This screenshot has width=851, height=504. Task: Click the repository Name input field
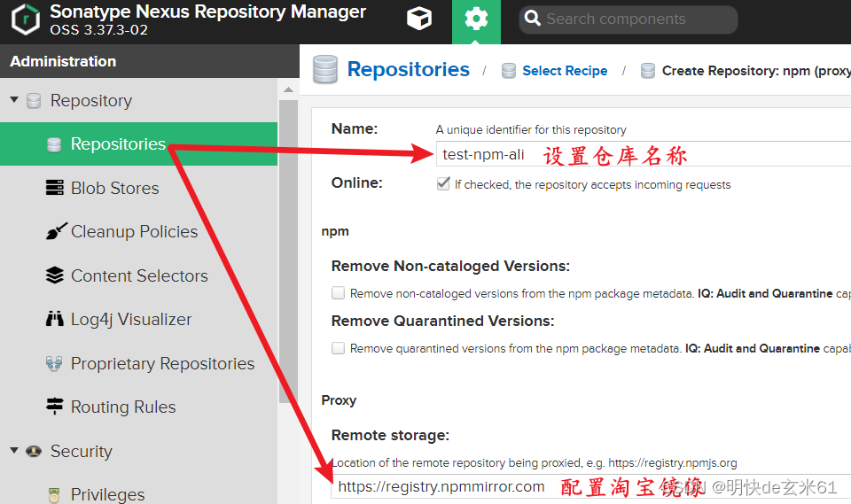pos(644,154)
